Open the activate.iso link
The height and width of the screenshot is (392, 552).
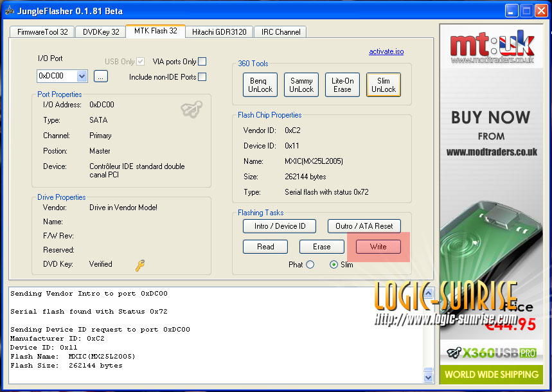(x=386, y=51)
